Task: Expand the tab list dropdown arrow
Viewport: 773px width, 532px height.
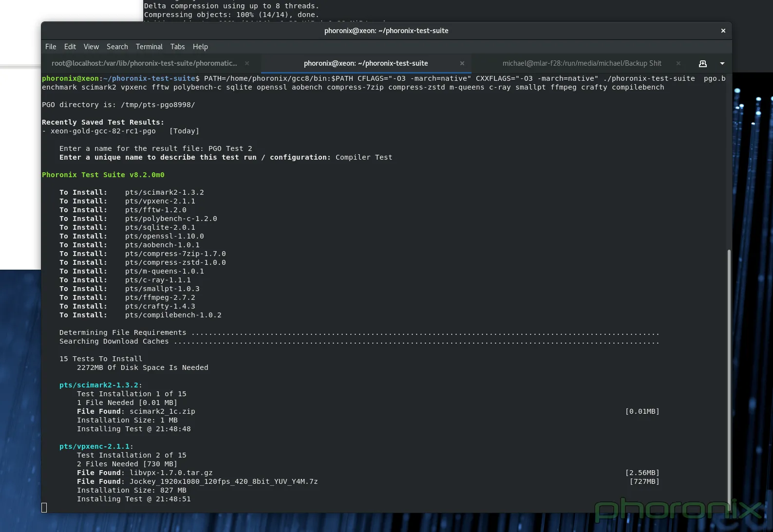Action: [x=722, y=63]
